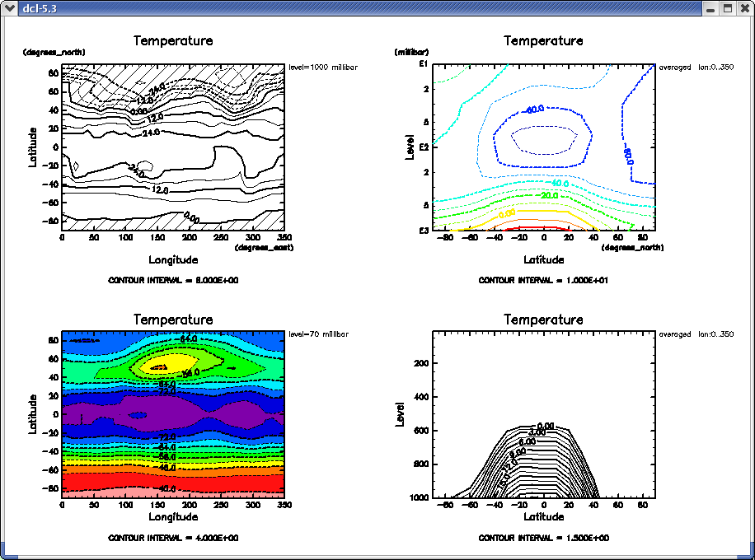Click the Longitude axis title under the level=1000 millibar plot

coord(173,259)
